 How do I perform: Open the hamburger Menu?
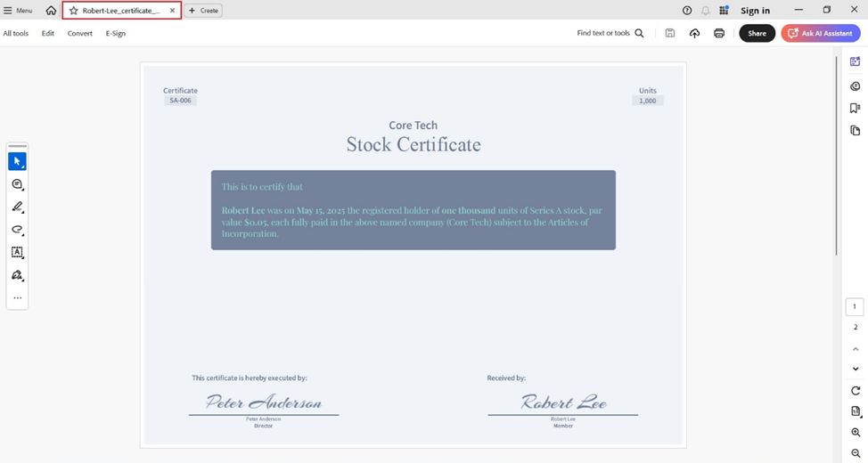click(x=18, y=11)
